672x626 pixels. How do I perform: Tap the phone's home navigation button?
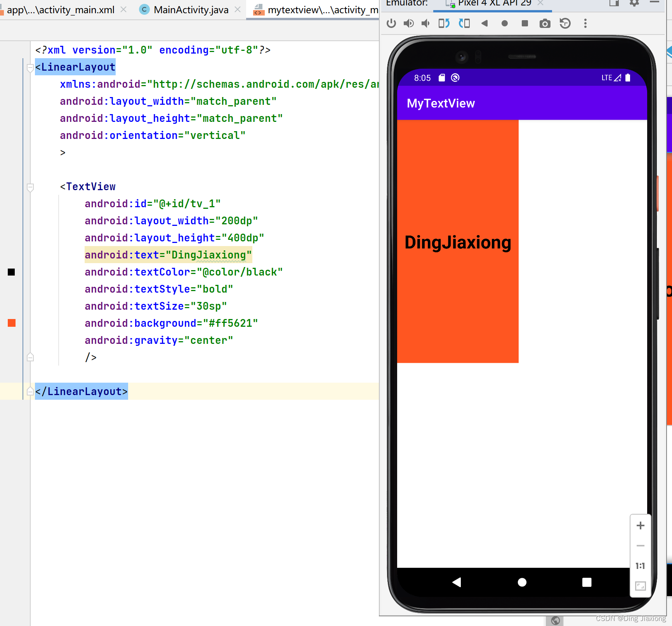522,582
